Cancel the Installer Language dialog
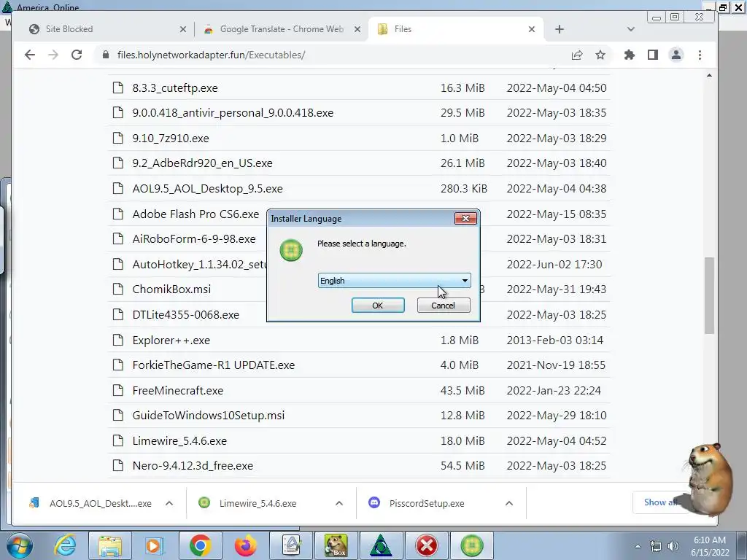This screenshot has height=560, width=747. [x=443, y=306]
